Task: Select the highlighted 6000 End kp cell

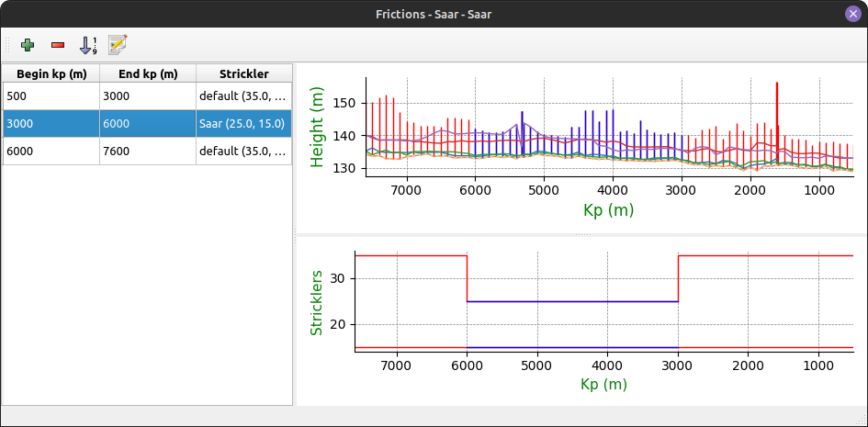Action: tap(148, 124)
